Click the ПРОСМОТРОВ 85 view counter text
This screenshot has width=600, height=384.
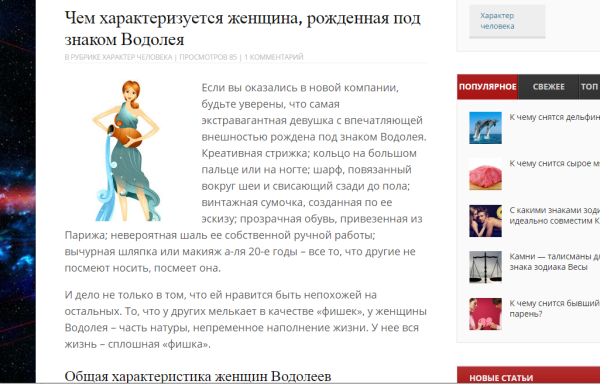click(x=208, y=57)
